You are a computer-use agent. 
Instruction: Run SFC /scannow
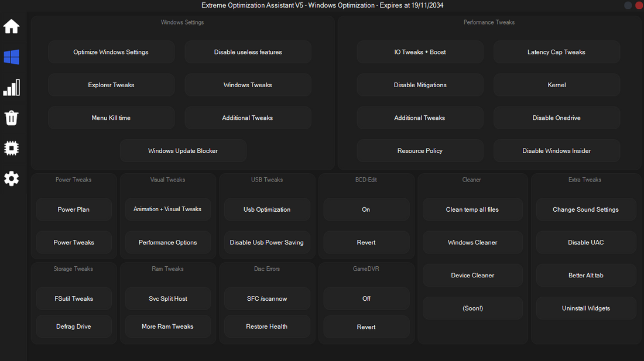(x=267, y=298)
